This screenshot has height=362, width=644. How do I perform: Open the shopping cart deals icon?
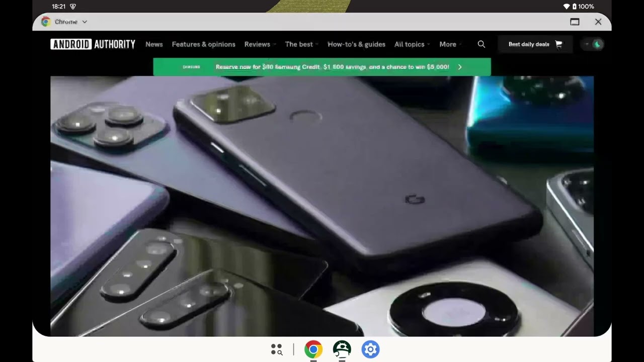pyautogui.click(x=558, y=44)
